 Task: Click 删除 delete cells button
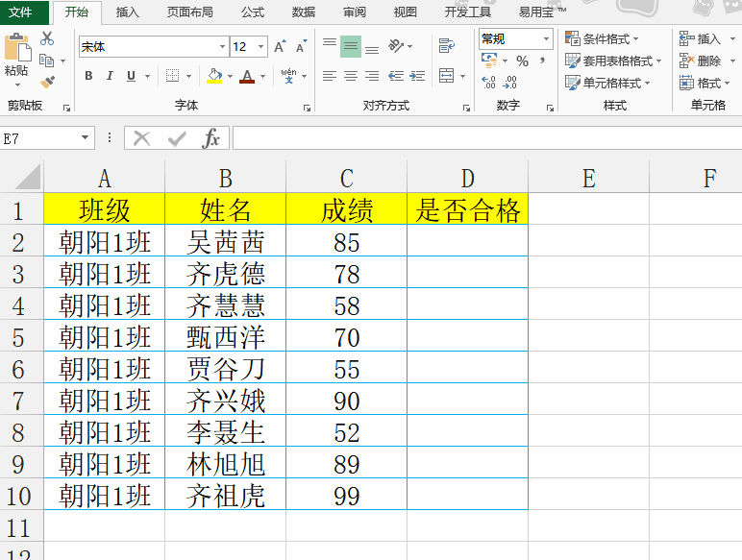pyautogui.click(x=701, y=61)
